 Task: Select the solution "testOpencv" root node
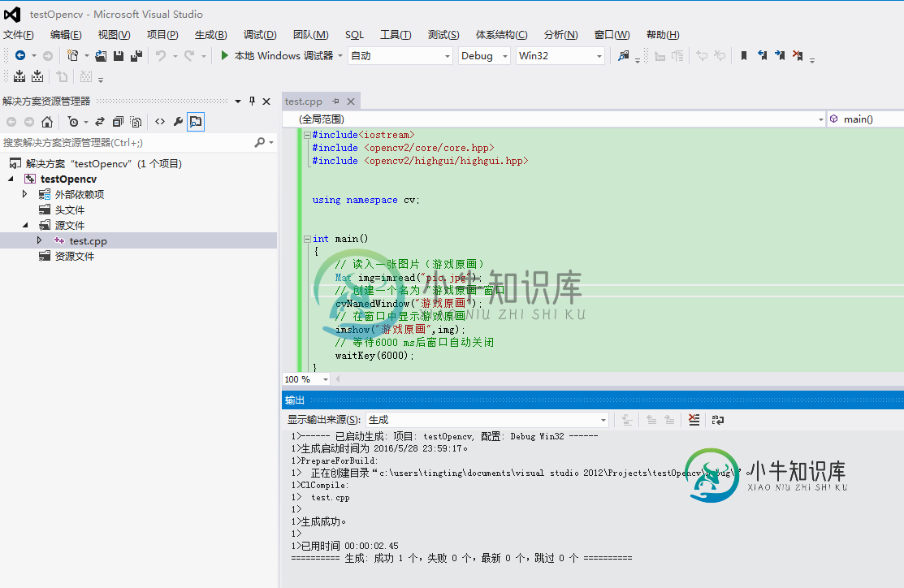point(104,164)
